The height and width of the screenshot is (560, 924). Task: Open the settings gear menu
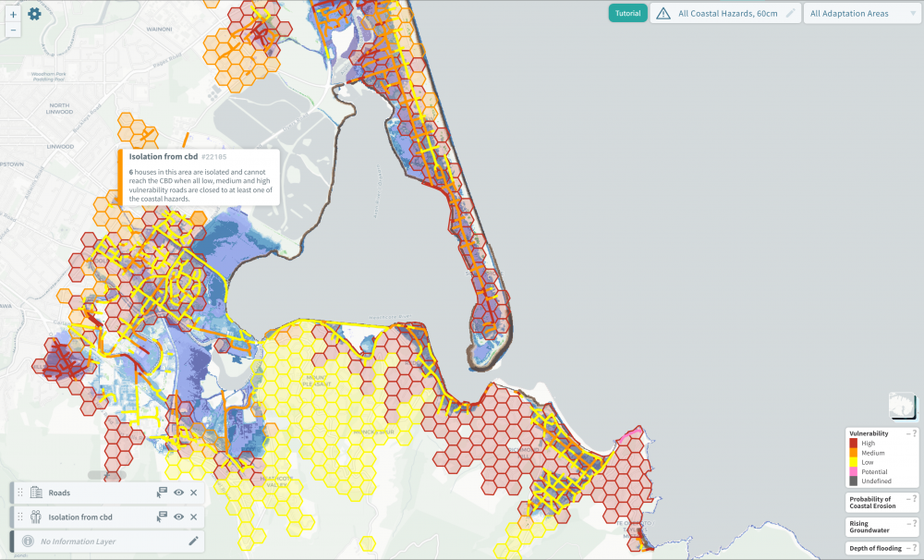[34, 14]
